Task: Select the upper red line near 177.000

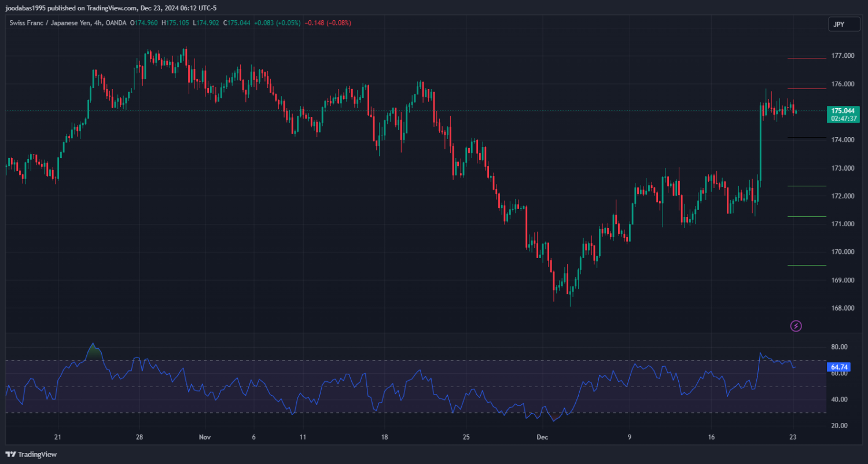Action: [x=807, y=58]
